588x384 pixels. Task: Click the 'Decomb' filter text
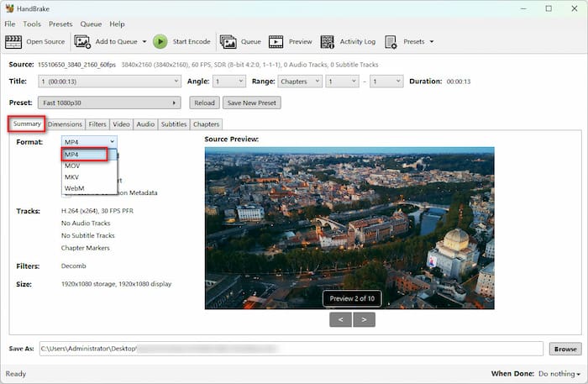click(74, 266)
